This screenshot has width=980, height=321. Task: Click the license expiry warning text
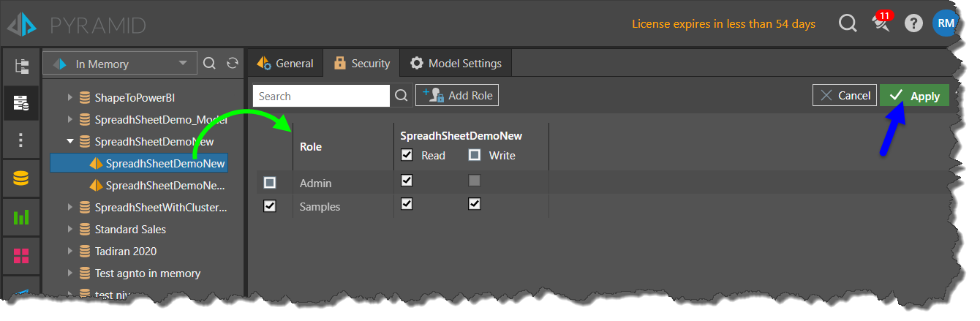(723, 24)
